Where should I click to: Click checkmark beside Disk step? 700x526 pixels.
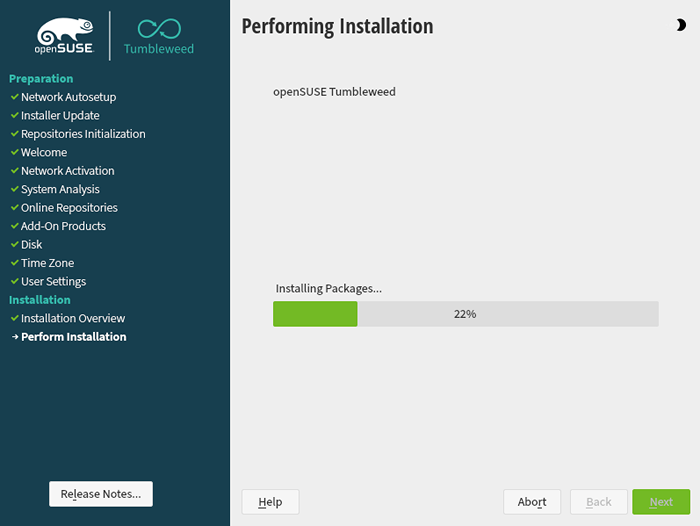pos(15,244)
